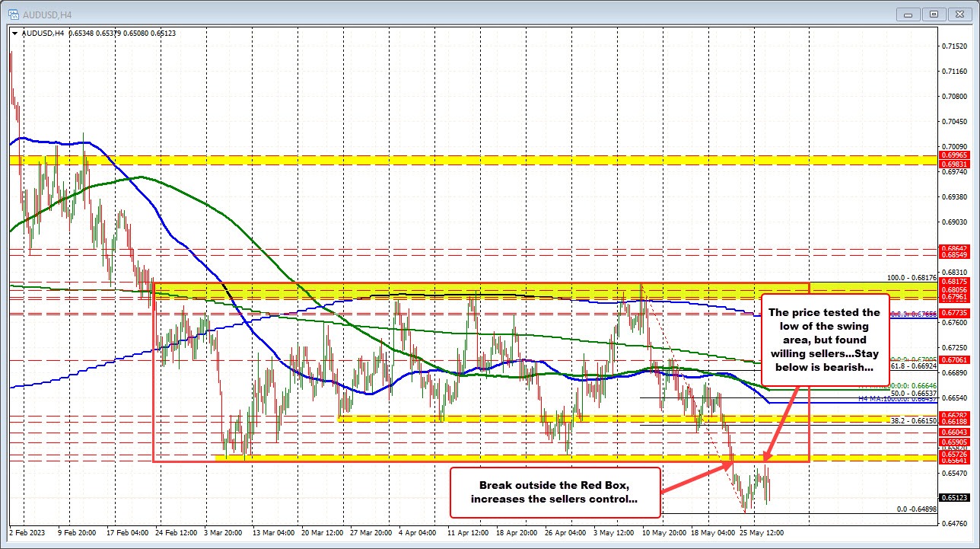Select the 38.2 - 0.66150 Fibonacci label
The image size is (980, 549).
914,420
